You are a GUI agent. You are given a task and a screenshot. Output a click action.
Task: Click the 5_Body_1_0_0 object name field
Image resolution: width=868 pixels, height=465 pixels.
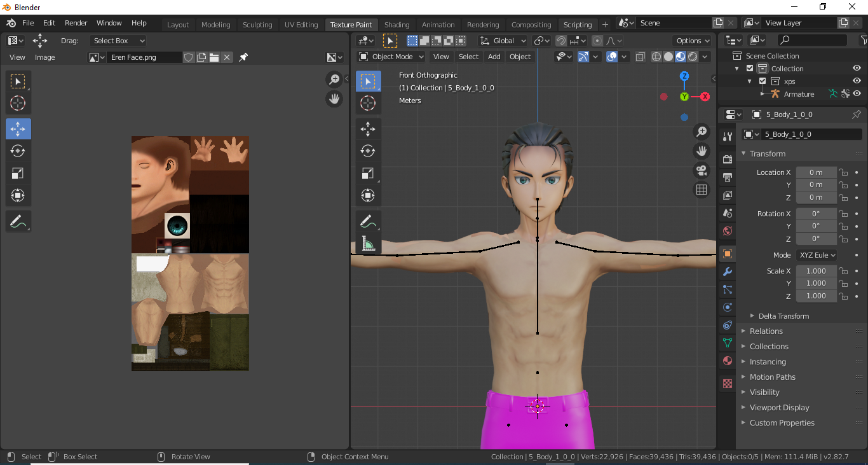813,134
